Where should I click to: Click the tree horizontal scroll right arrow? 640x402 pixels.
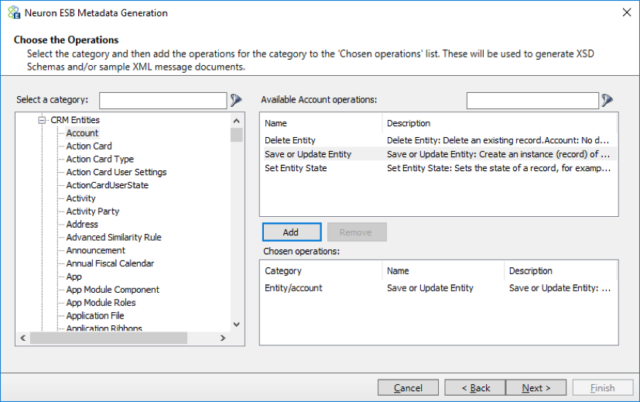[222, 338]
